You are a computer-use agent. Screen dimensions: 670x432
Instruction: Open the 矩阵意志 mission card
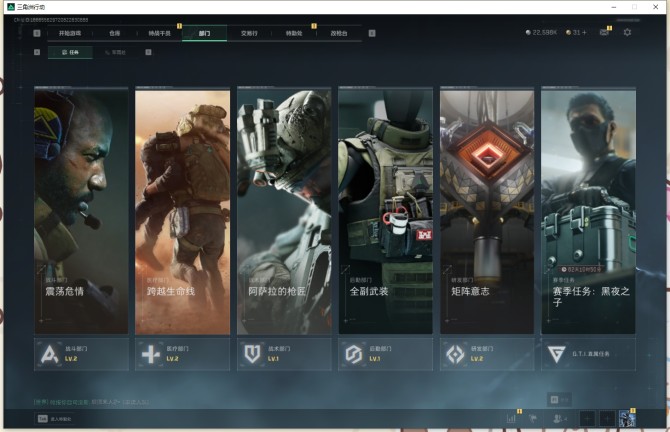tap(487, 211)
